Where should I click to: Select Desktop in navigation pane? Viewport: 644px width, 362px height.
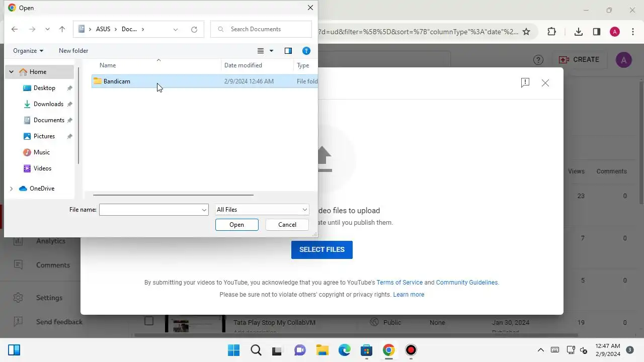coord(44,88)
